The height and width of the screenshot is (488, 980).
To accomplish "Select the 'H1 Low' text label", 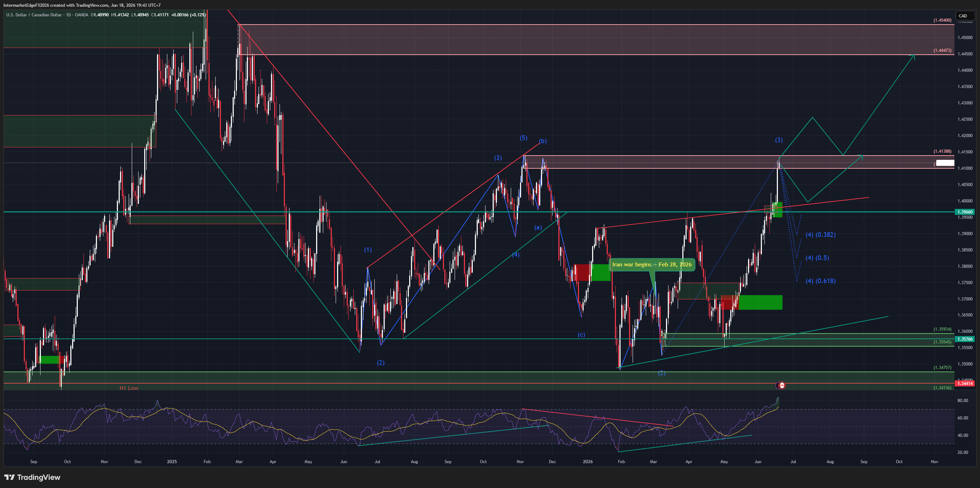I will [x=129, y=388].
